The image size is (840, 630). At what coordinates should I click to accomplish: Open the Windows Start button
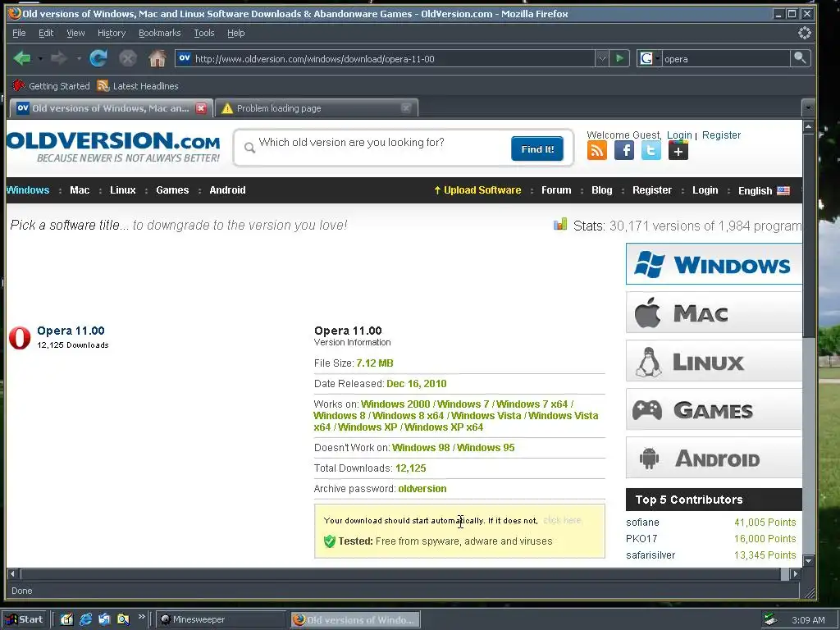pyautogui.click(x=25, y=619)
